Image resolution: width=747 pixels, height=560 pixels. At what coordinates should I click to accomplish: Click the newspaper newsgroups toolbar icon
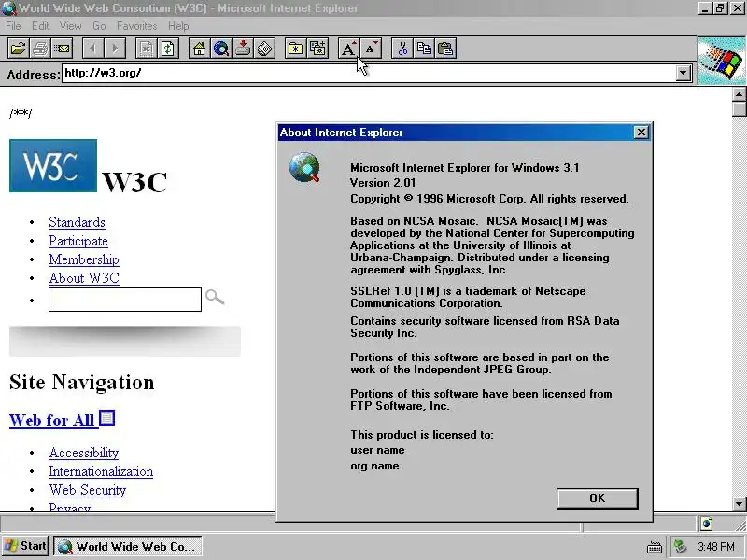265,49
